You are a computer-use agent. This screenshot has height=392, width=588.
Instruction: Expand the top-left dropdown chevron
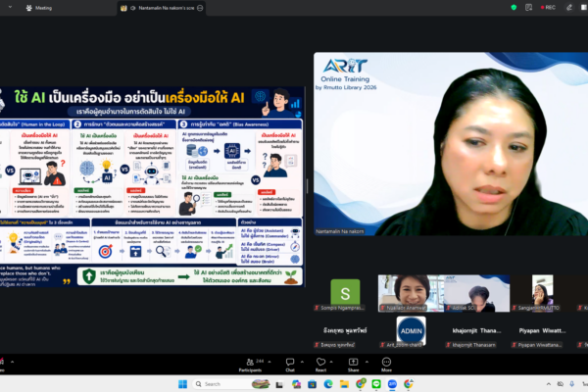[10, 7]
